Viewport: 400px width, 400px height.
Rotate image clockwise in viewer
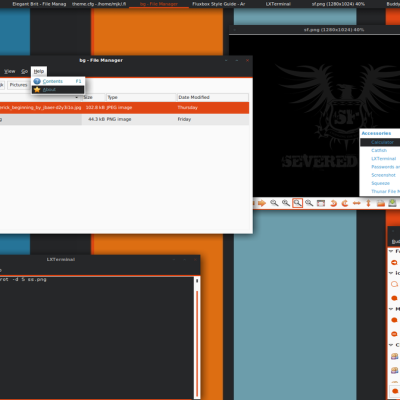345,203
